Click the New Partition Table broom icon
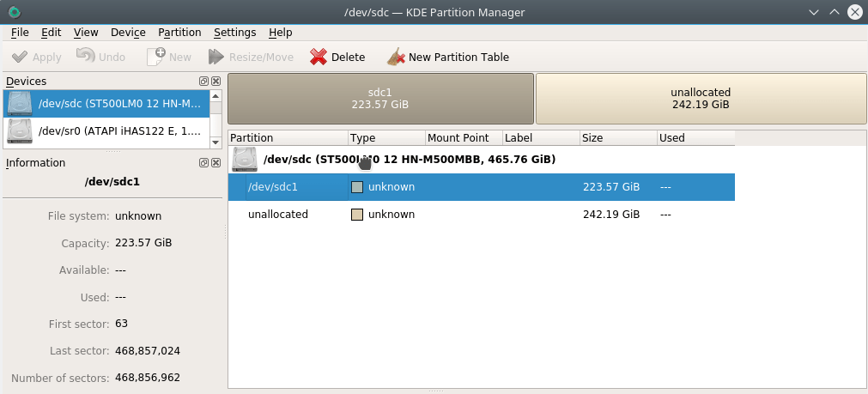The width and height of the screenshot is (868, 394). pos(396,57)
